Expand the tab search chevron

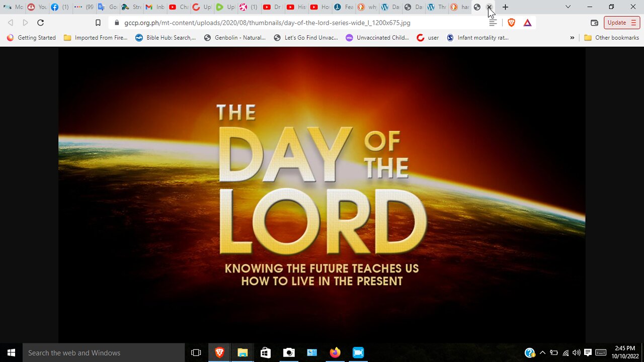pos(568,7)
